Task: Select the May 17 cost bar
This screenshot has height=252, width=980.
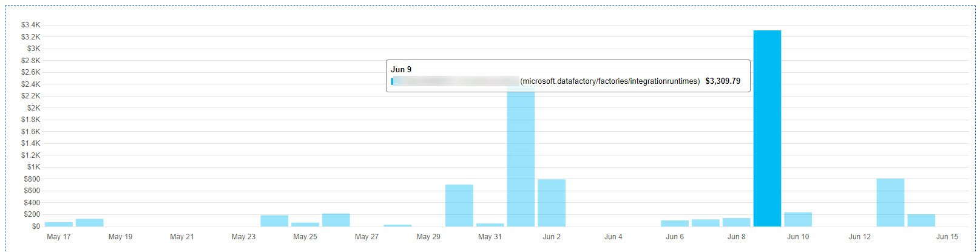Action: [x=59, y=224]
